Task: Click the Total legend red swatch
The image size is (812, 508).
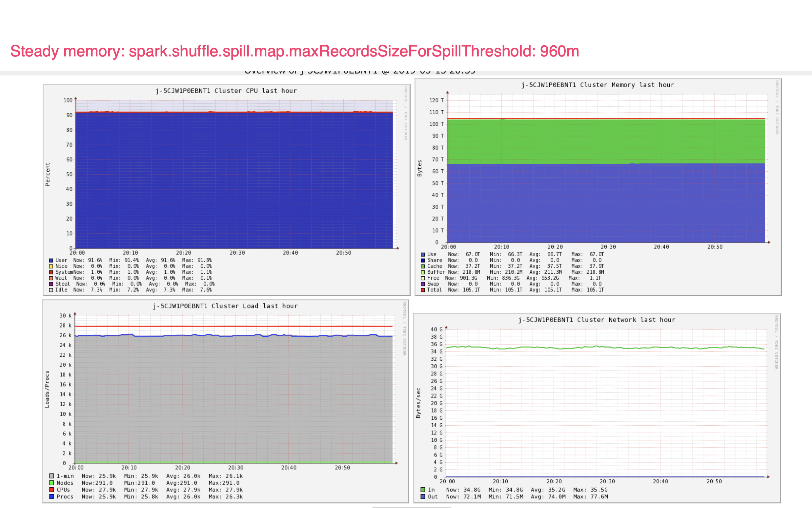Action: 423,290
